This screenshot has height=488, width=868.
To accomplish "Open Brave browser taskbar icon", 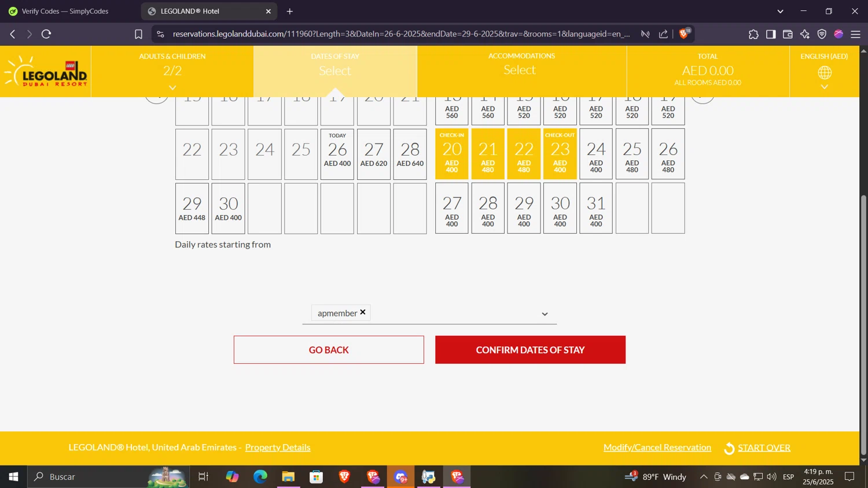I will pos(344,476).
